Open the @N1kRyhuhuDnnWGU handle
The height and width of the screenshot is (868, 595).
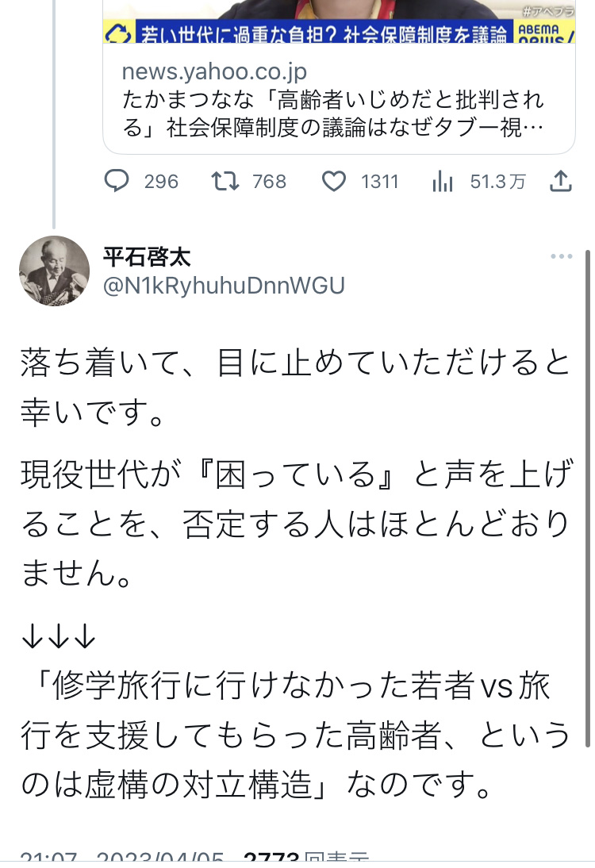coord(224,286)
